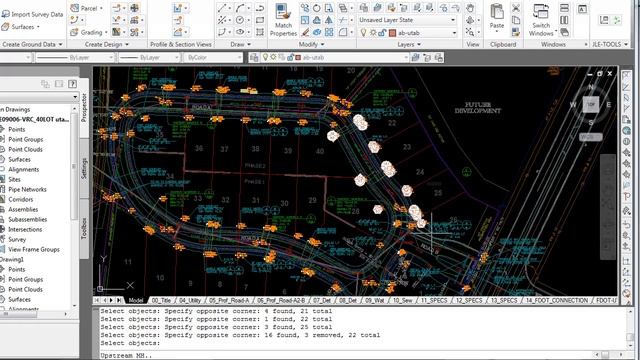Open the 00_Title layout tab
This screenshot has height=360, width=640.
(x=161, y=300)
